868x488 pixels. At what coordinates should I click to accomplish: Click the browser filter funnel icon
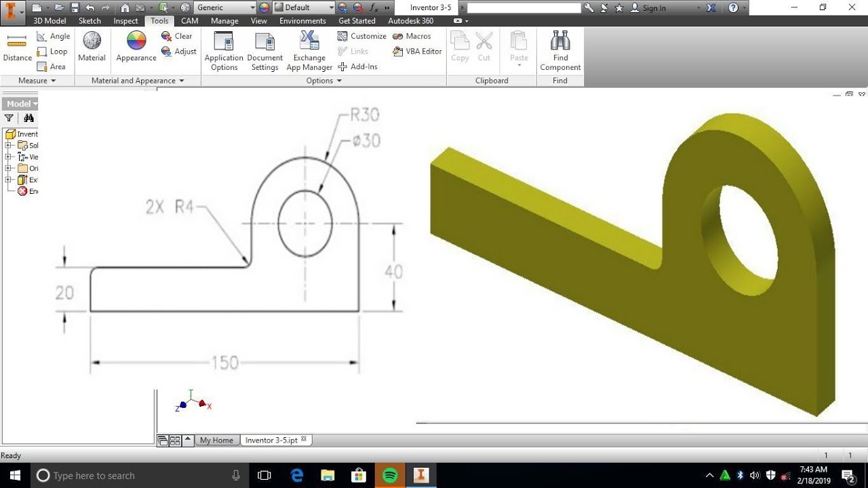[x=9, y=118]
